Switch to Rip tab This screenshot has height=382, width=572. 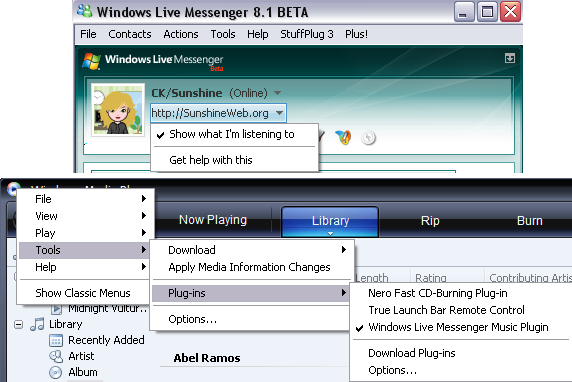pos(430,221)
